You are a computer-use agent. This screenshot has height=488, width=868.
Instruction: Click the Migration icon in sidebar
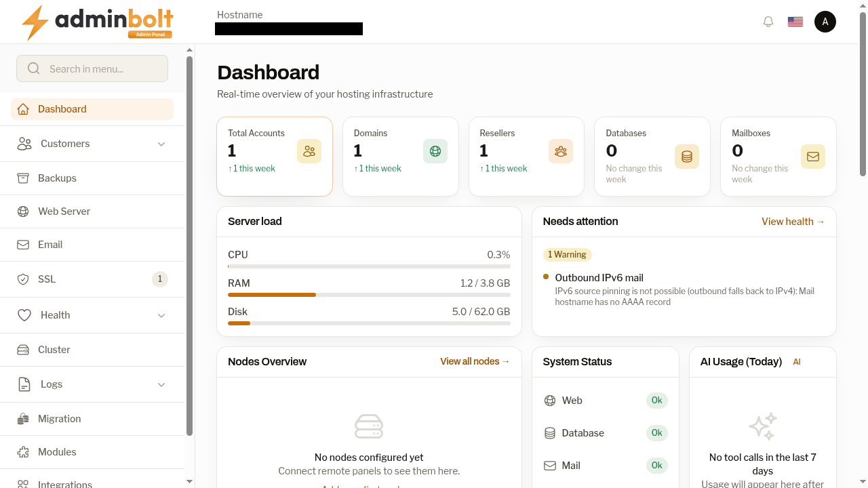pos(23,419)
